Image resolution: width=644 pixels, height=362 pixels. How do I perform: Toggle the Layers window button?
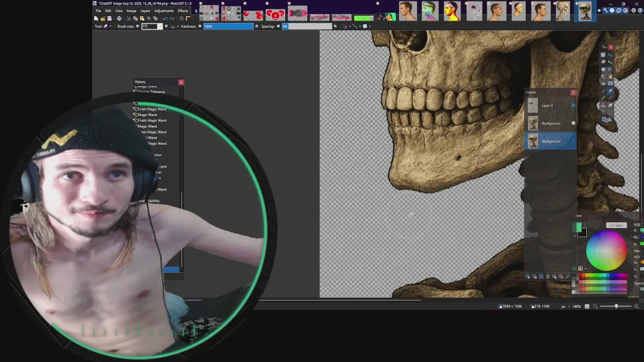pyautogui.click(x=619, y=10)
